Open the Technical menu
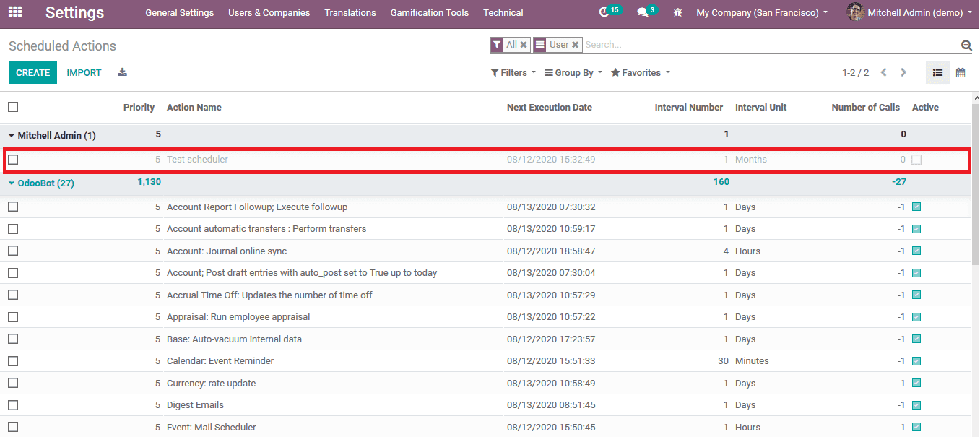 503,13
